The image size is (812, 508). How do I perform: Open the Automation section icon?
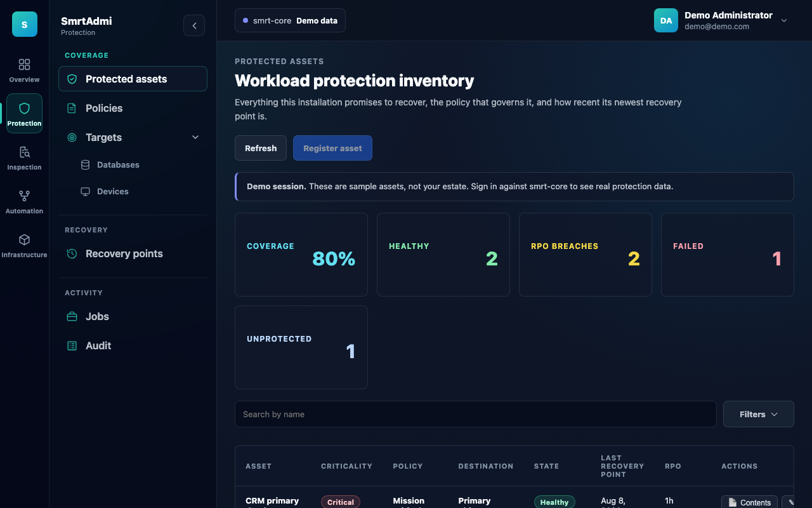pos(24,196)
